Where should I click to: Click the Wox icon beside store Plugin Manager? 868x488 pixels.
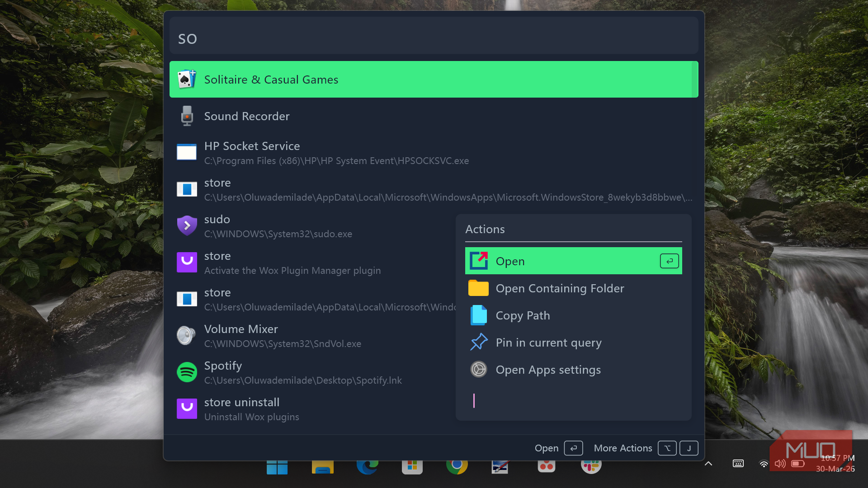coord(187,262)
